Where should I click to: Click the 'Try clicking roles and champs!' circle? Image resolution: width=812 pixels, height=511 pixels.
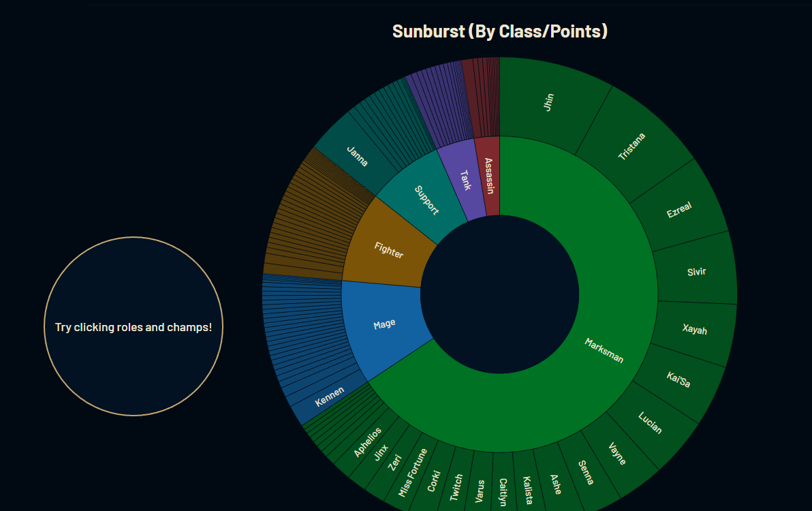click(134, 326)
